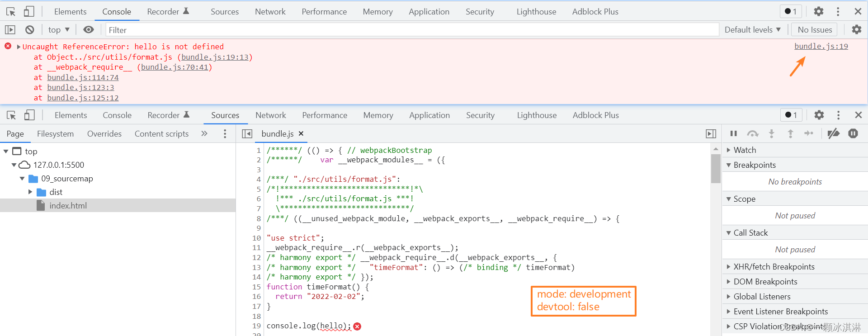Close the bundle.js editor tab

301,133
